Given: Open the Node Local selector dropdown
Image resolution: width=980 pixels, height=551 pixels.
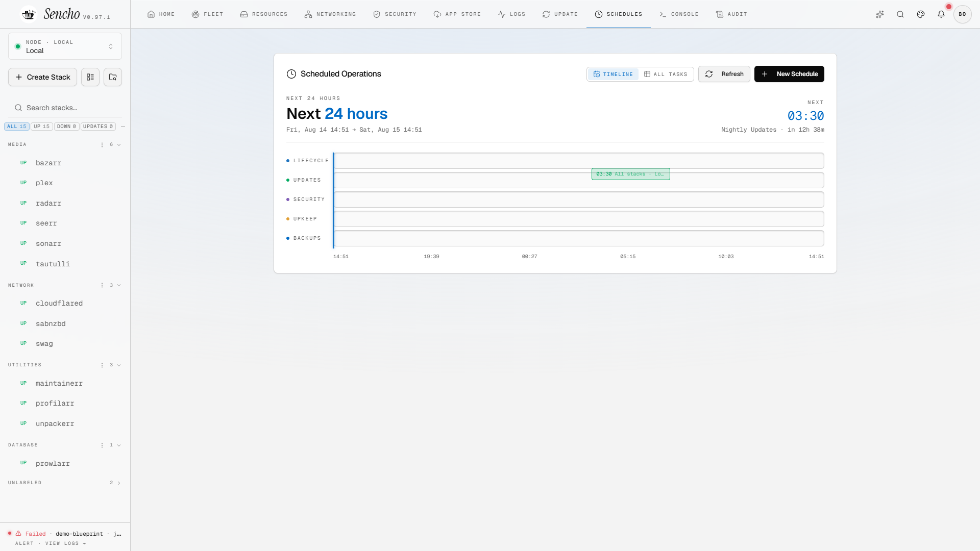Looking at the screenshot, I should (x=65, y=46).
